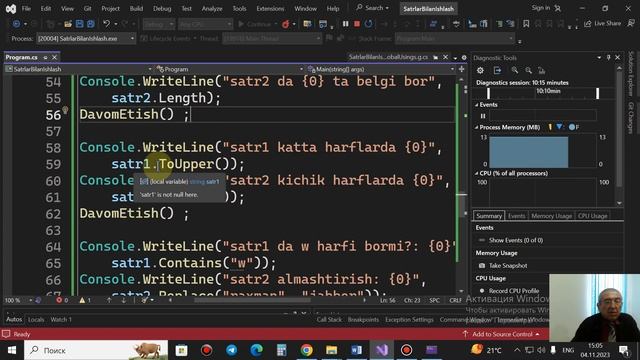The image size is (640, 360).
Task: Switch to Memory Usage tab in Diagnostic Tools
Action: pos(551,216)
